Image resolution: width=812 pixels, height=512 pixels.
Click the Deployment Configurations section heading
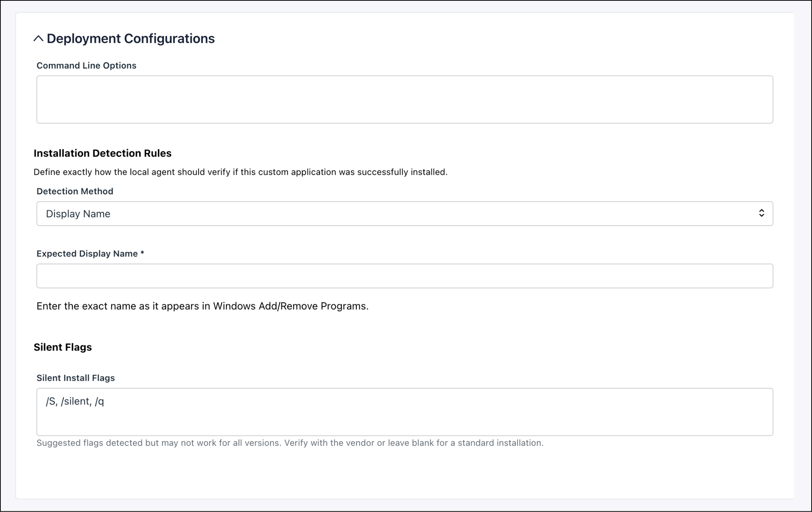click(130, 38)
